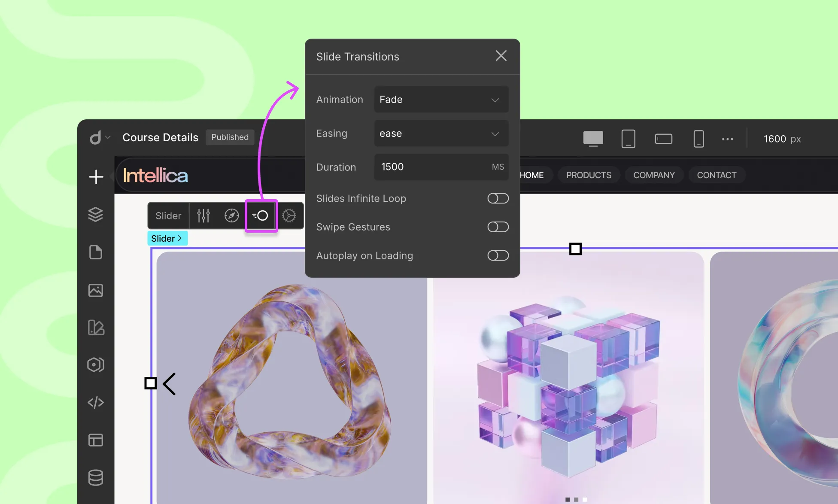Click the Add element plus icon
Viewport: 838px width, 504px height.
tap(96, 176)
